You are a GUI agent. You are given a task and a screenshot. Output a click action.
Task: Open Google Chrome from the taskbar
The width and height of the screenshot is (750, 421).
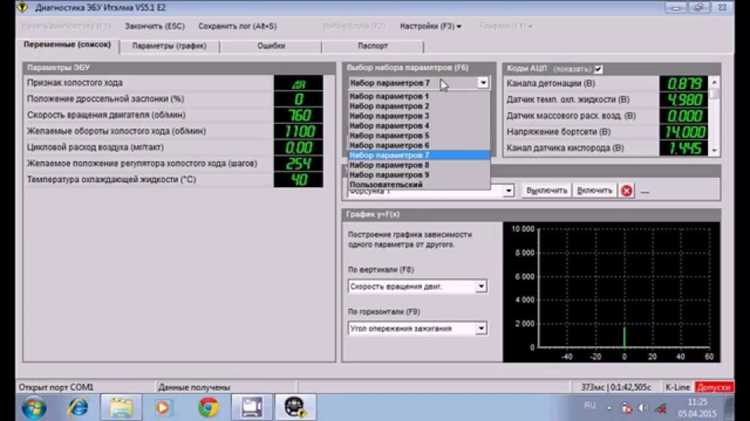[209, 408]
